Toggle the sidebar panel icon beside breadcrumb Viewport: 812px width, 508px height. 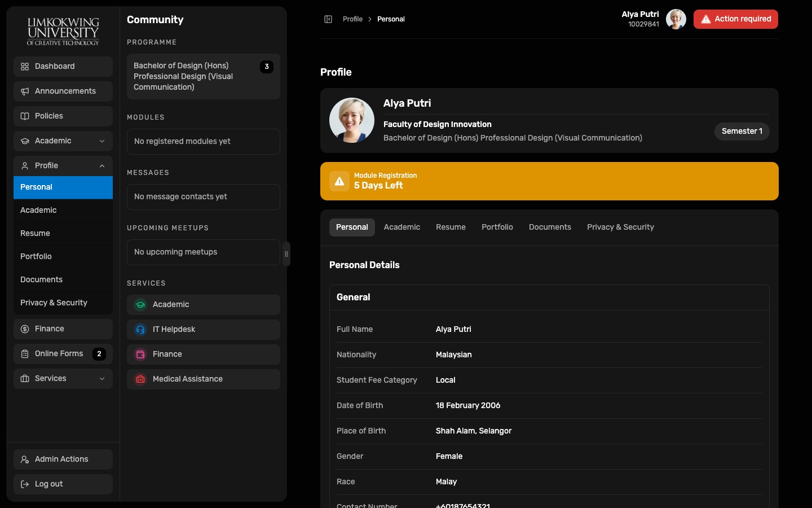(328, 19)
